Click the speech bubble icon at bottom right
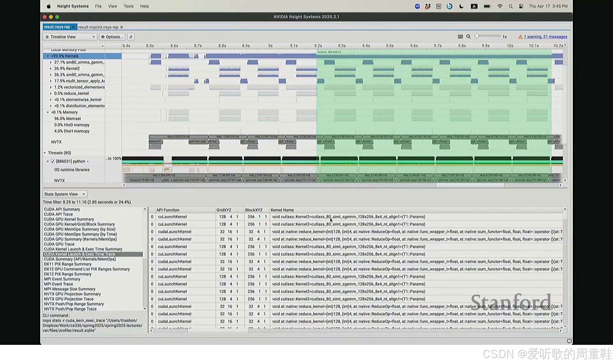The image size is (613, 364). [569, 341]
